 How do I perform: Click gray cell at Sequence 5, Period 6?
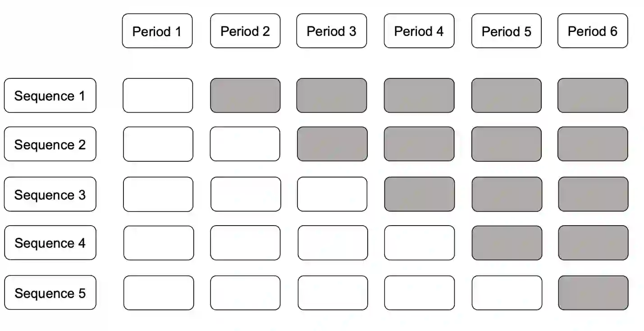(x=593, y=293)
